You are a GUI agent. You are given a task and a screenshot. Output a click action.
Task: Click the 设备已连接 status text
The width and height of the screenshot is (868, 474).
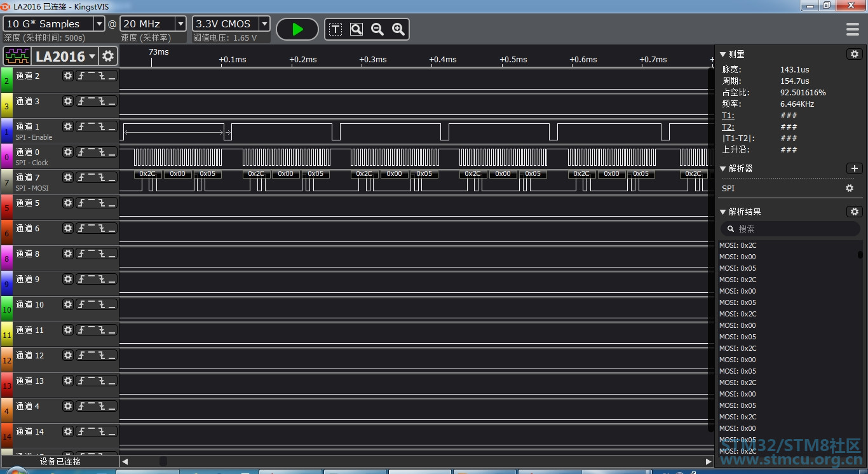coord(60,461)
